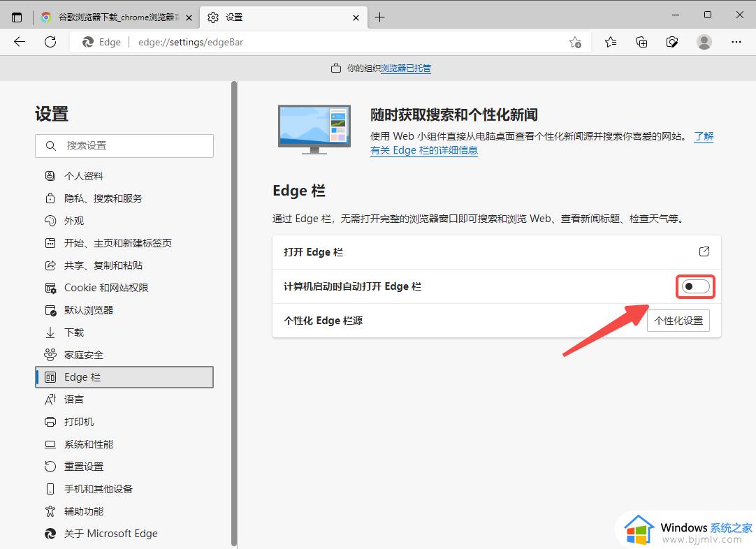Open 下载 settings section
This screenshot has height=549, width=756.
(124, 332)
